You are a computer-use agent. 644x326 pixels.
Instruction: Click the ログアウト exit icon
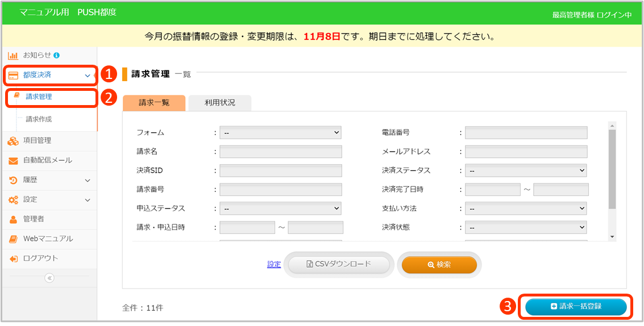13,258
